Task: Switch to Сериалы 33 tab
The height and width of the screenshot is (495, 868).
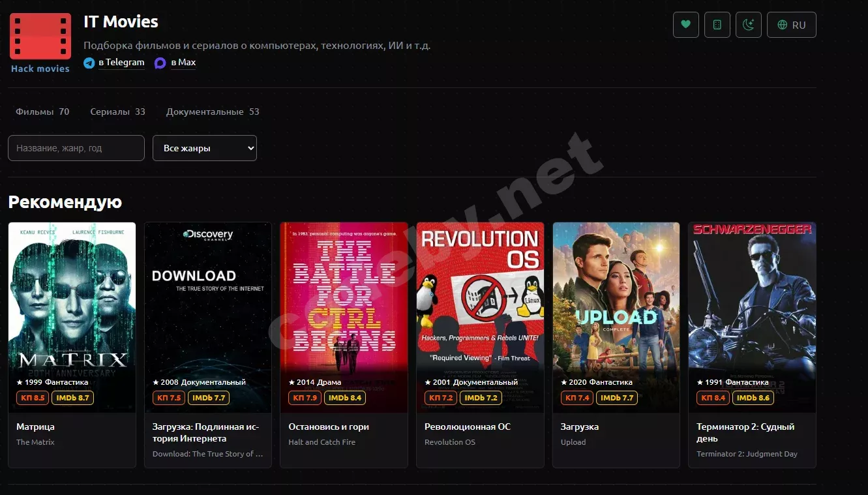Action: (117, 112)
